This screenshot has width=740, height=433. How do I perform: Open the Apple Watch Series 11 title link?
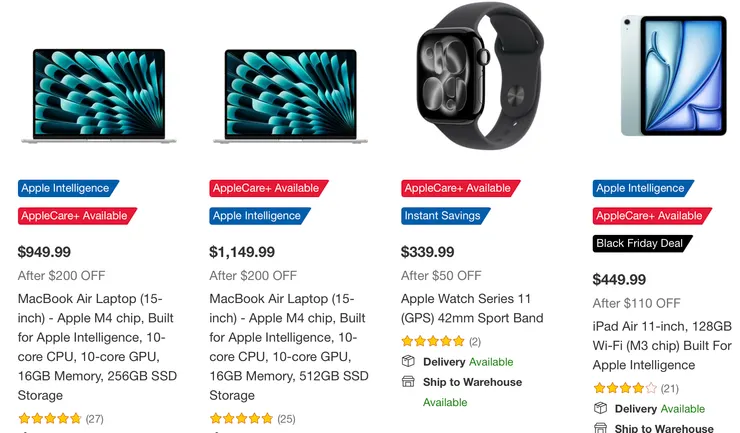472,308
